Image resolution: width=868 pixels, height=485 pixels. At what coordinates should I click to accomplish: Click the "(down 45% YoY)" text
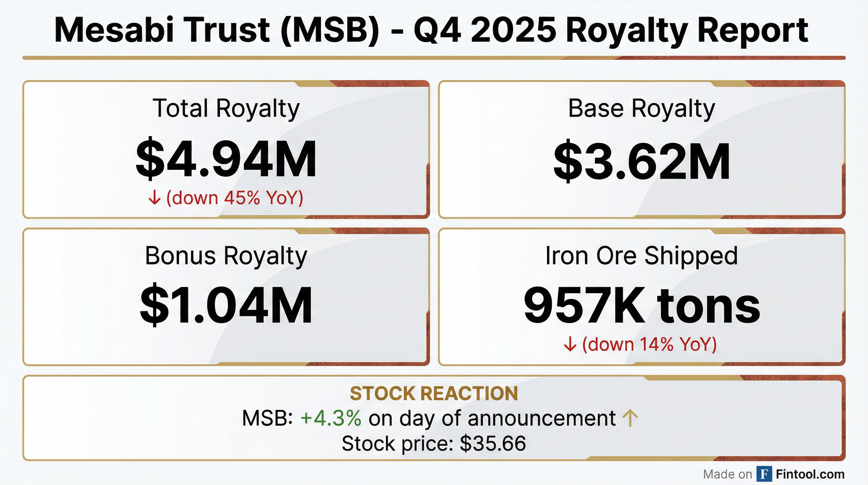pyautogui.click(x=235, y=198)
